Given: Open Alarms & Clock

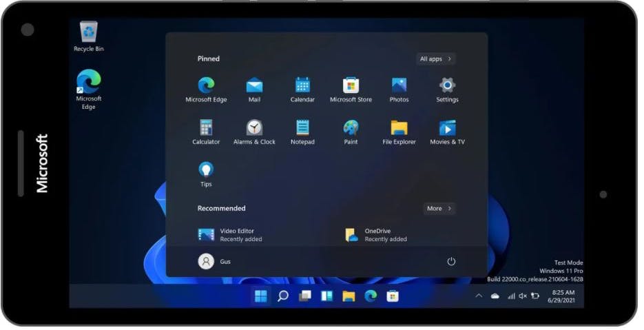Looking at the screenshot, I should tap(254, 132).
